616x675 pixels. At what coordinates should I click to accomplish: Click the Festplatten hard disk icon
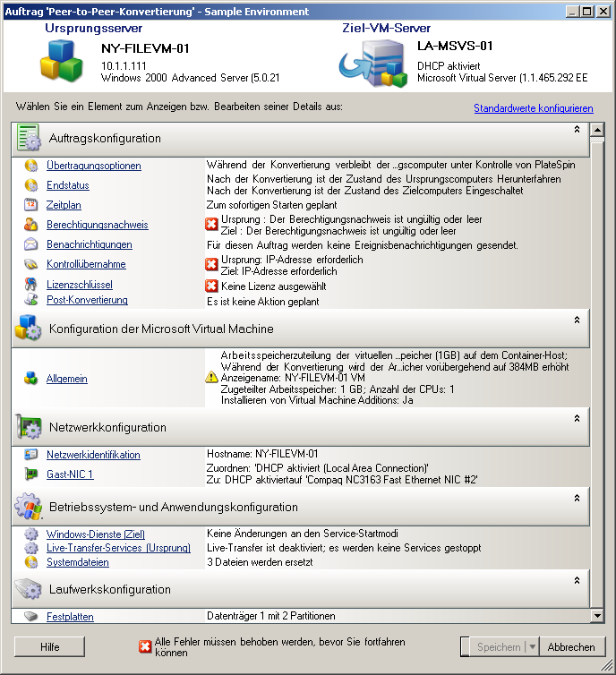pyautogui.click(x=31, y=617)
